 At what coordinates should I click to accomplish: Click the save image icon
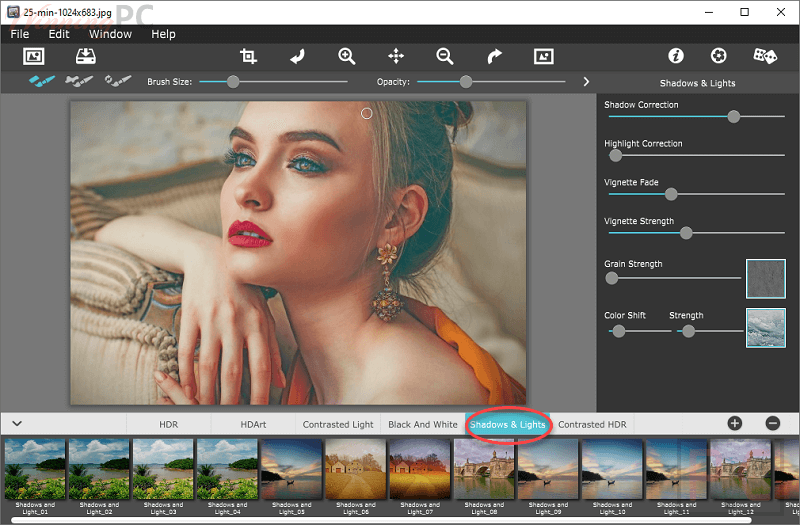point(86,56)
